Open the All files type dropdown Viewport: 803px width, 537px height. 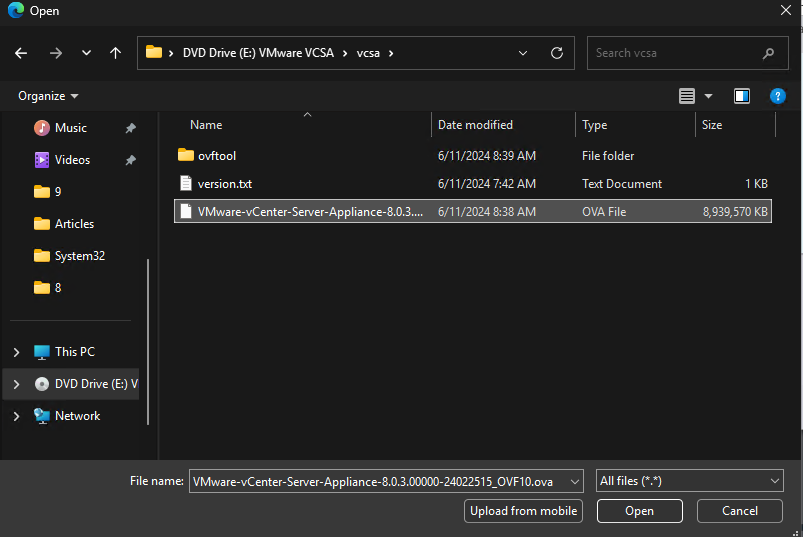[x=688, y=481]
